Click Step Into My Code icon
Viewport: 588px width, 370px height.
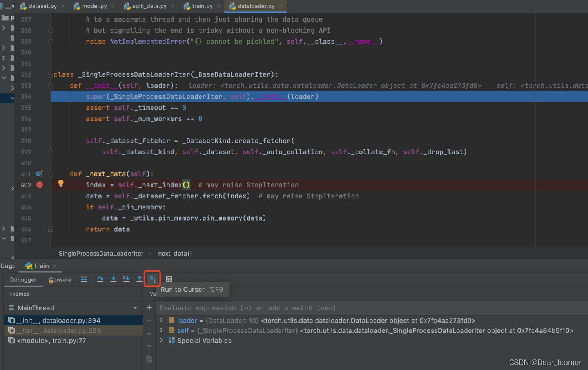coord(126,279)
